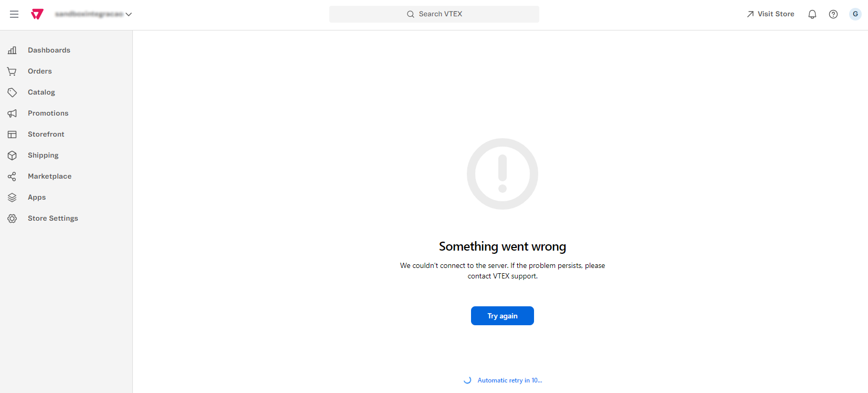Collapse the account selector chevron
The height and width of the screenshot is (393, 868).
pos(129,15)
